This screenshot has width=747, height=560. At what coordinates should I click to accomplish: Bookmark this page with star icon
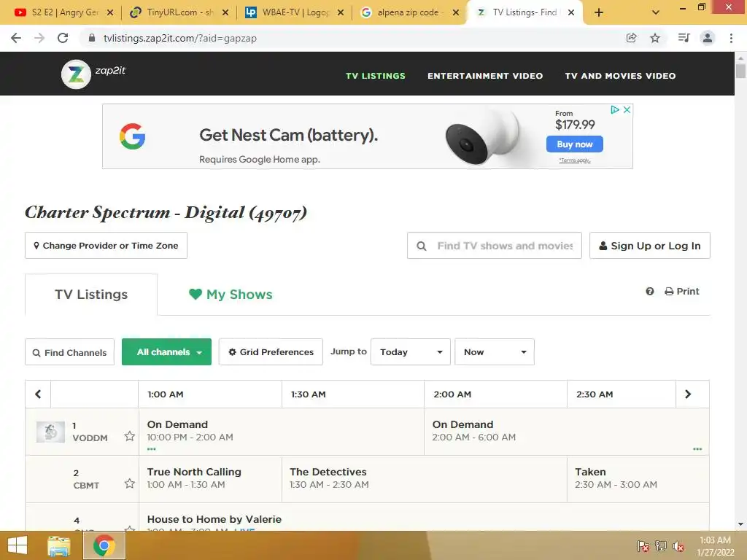(x=655, y=38)
